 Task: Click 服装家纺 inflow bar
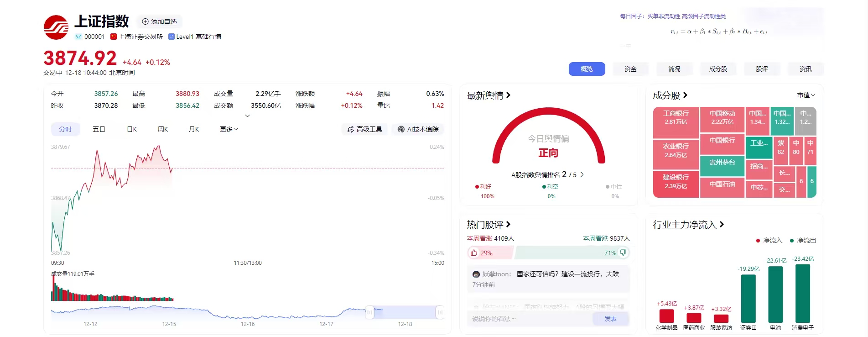[721, 319]
